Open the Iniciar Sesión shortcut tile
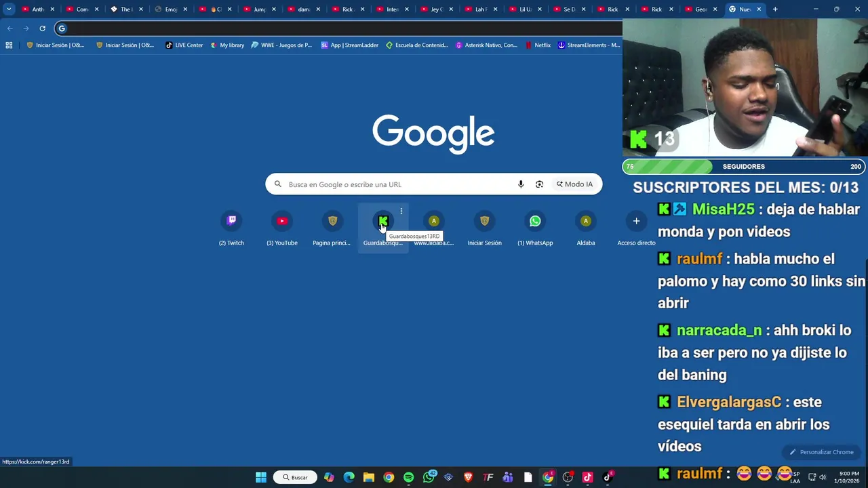Viewport: 868px width, 488px height. tap(484, 228)
